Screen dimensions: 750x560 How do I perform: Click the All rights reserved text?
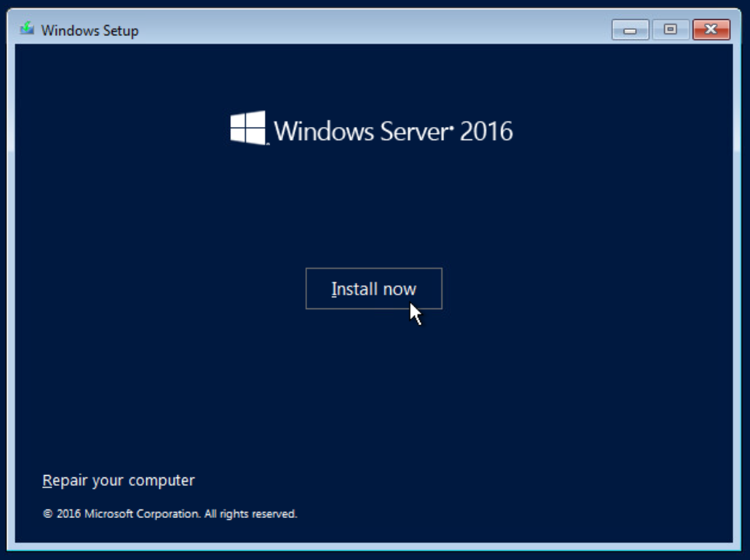pyautogui.click(x=251, y=514)
